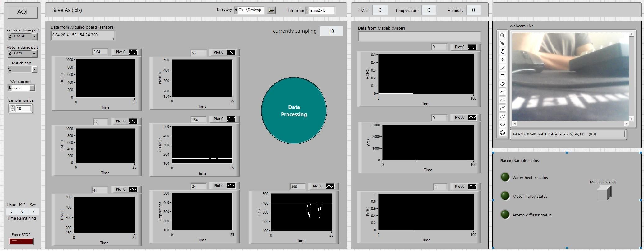
Task: Click Plot 0 label of TVOC graph
Action: [459, 187]
